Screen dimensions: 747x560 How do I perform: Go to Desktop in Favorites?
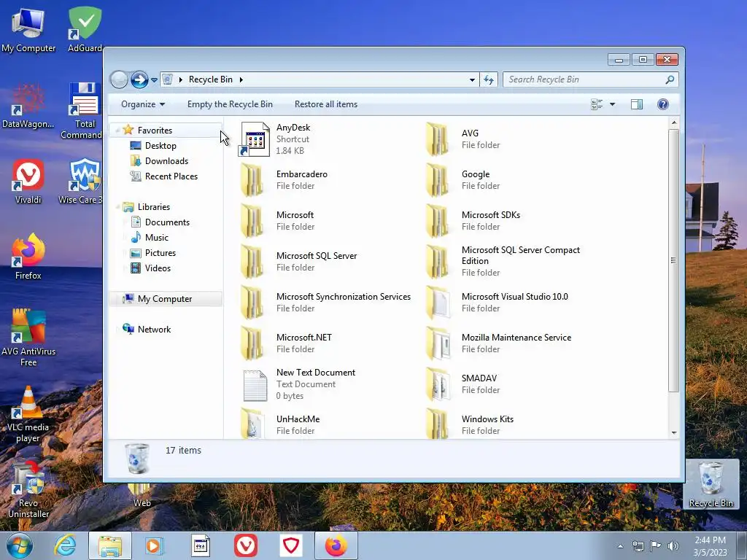click(160, 146)
